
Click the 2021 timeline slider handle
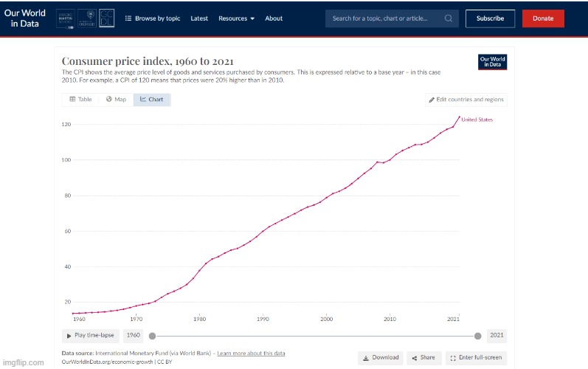pyautogui.click(x=478, y=336)
